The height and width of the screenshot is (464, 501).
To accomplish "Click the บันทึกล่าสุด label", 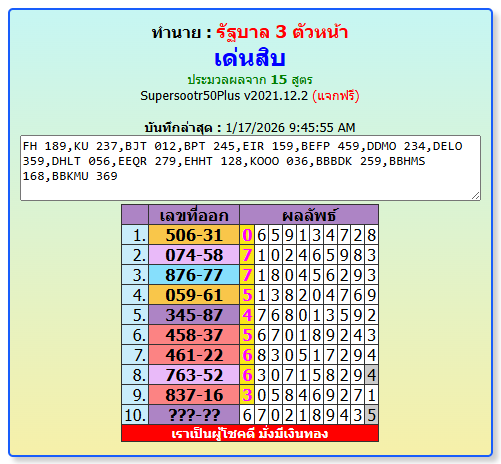I will (178, 128).
